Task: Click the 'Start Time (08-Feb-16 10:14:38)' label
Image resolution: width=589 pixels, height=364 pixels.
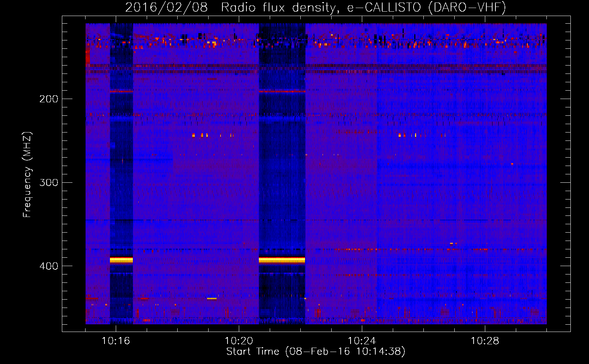Action: coord(316,352)
